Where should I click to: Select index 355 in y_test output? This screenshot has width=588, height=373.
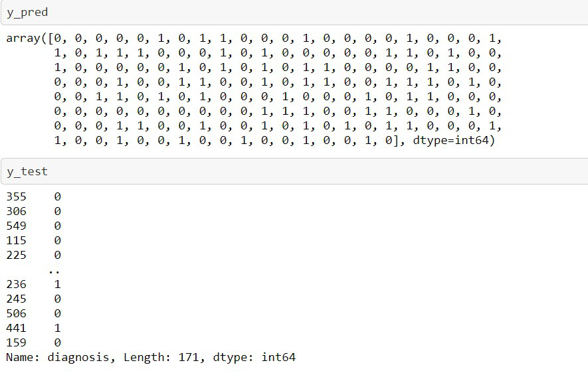tap(16, 196)
